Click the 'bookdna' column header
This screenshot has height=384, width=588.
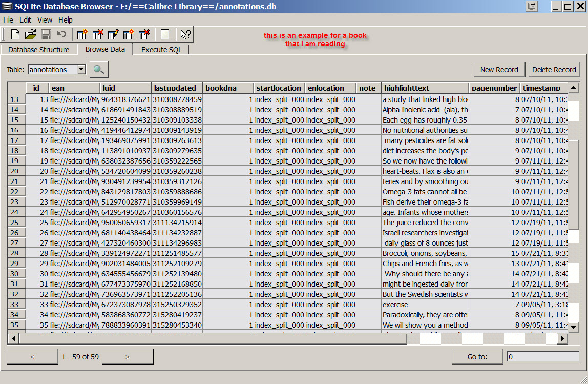coord(228,88)
